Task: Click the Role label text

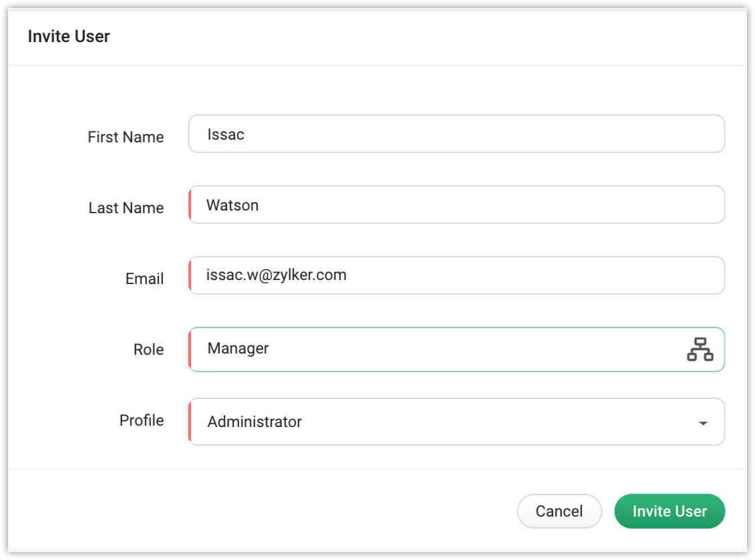Action: (148, 349)
